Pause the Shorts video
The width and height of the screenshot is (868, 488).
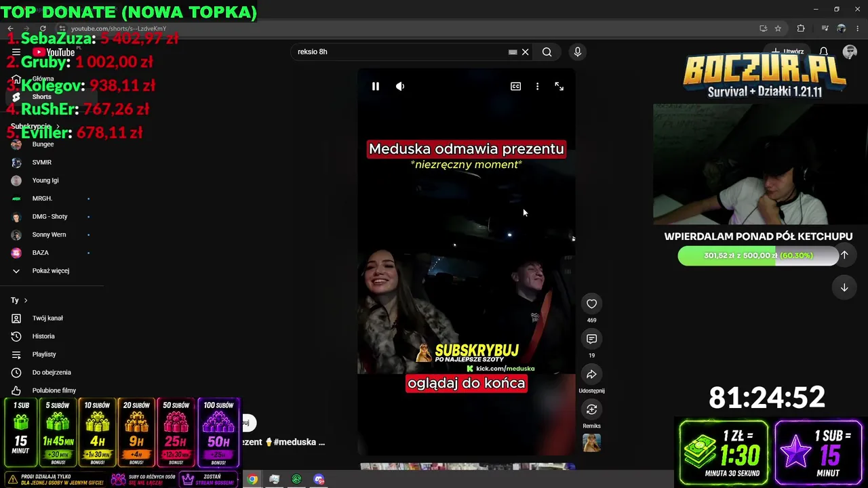click(x=375, y=86)
